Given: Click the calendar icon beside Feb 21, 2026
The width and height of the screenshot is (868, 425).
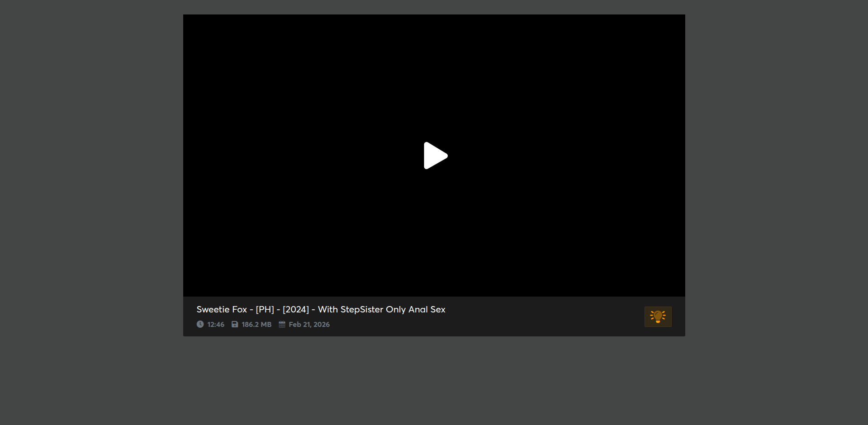Looking at the screenshot, I should (282, 324).
